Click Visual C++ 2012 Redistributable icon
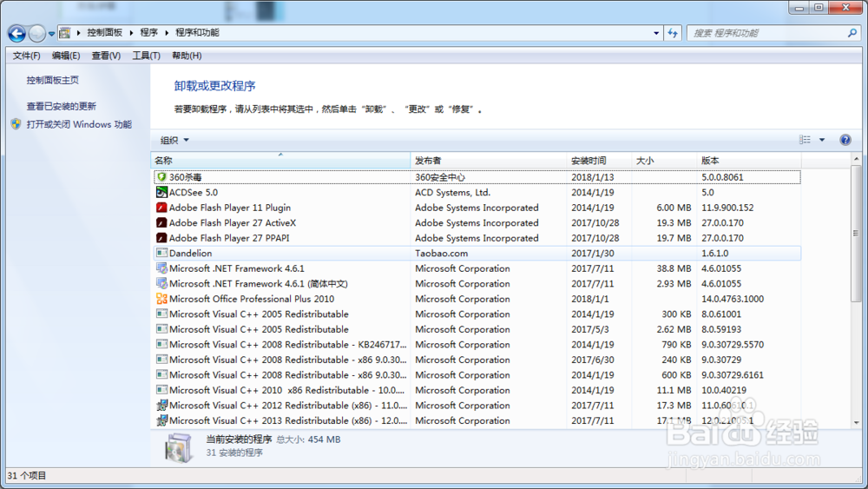The height and width of the screenshot is (489, 868). click(161, 406)
